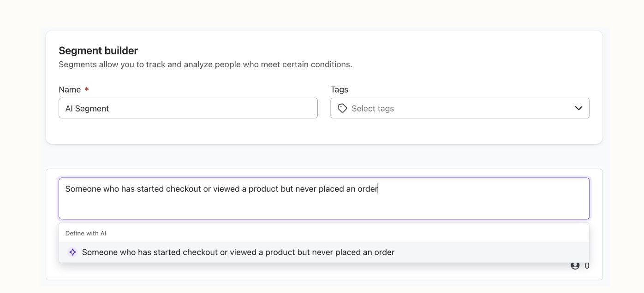Select the AI suggestion about never placed an order
The height and width of the screenshot is (293, 644).
point(238,252)
